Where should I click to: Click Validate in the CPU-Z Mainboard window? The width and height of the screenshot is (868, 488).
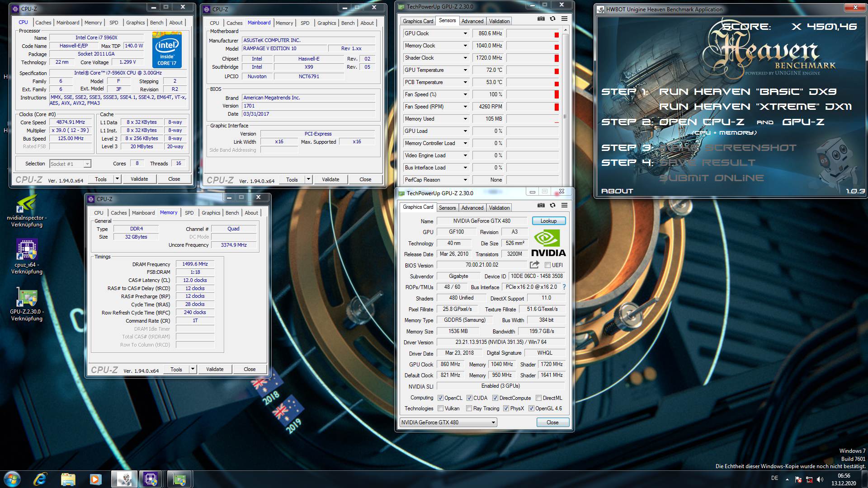330,179
